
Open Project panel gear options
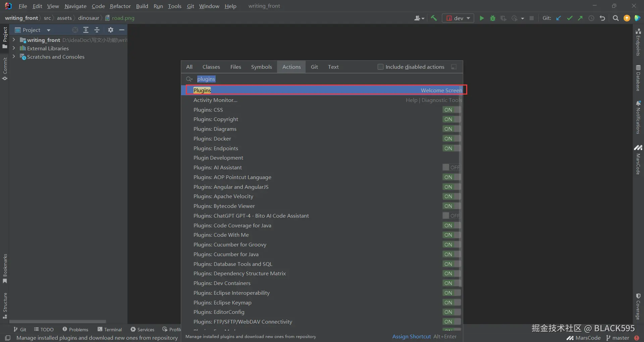pyautogui.click(x=111, y=30)
